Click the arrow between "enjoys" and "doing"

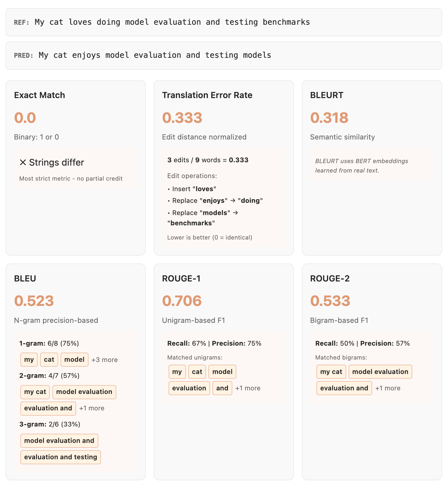tap(233, 201)
